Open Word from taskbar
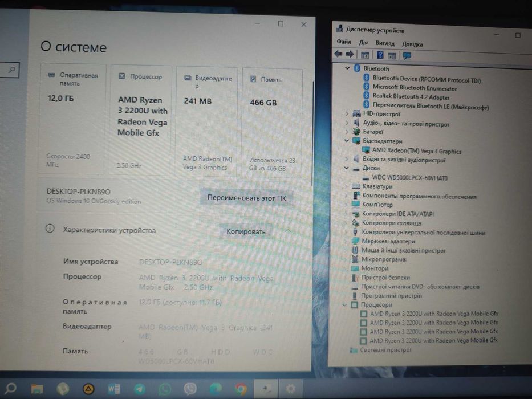 coord(113,389)
